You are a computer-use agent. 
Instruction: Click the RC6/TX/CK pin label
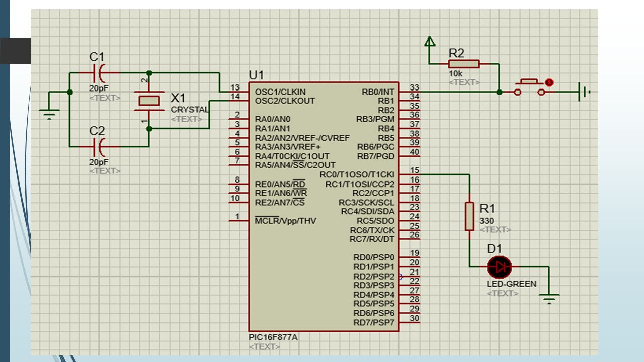click(x=372, y=230)
